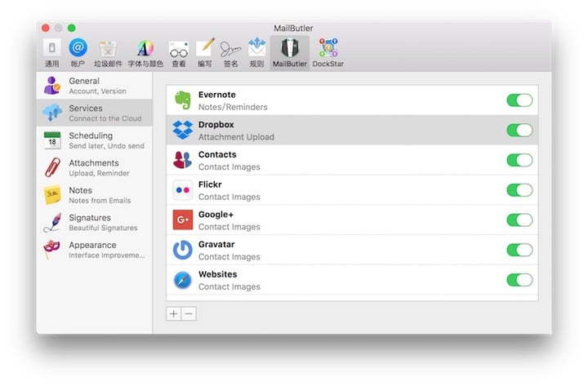Image resolution: width=588 pixels, height=386 pixels.
Task: Click the 账户 accounts toolbar icon
Action: pos(78,51)
